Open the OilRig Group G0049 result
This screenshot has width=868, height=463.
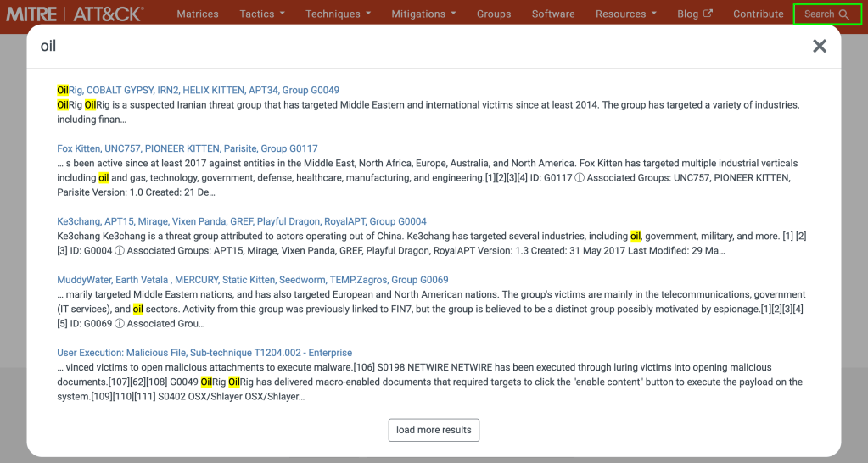198,90
